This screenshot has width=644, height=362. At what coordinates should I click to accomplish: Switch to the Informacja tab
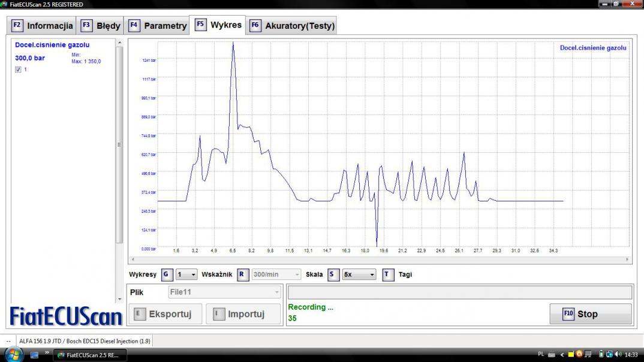coord(43,26)
